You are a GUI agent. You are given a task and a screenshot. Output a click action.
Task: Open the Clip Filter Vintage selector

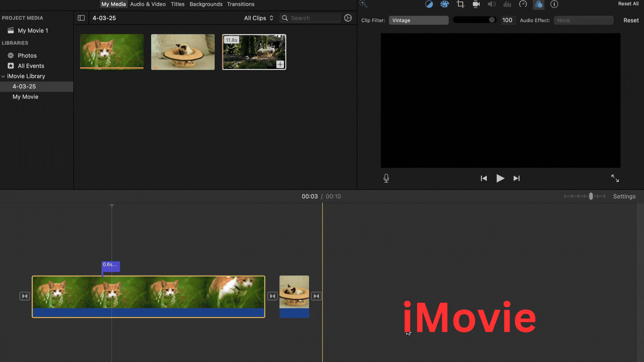(418, 20)
